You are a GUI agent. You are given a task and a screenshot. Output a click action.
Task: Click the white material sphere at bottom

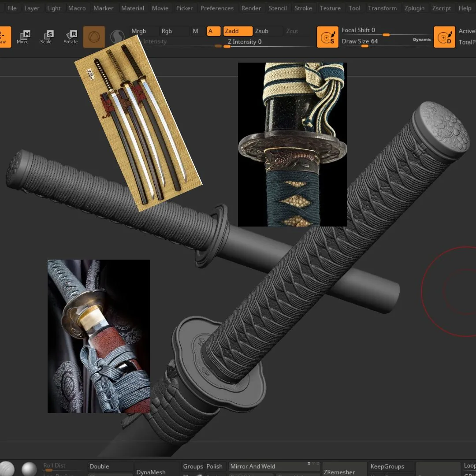point(7,469)
